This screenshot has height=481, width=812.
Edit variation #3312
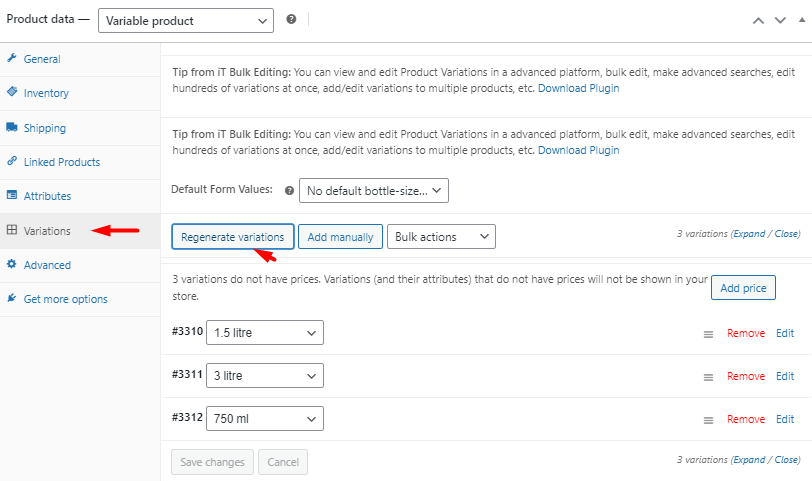point(785,419)
